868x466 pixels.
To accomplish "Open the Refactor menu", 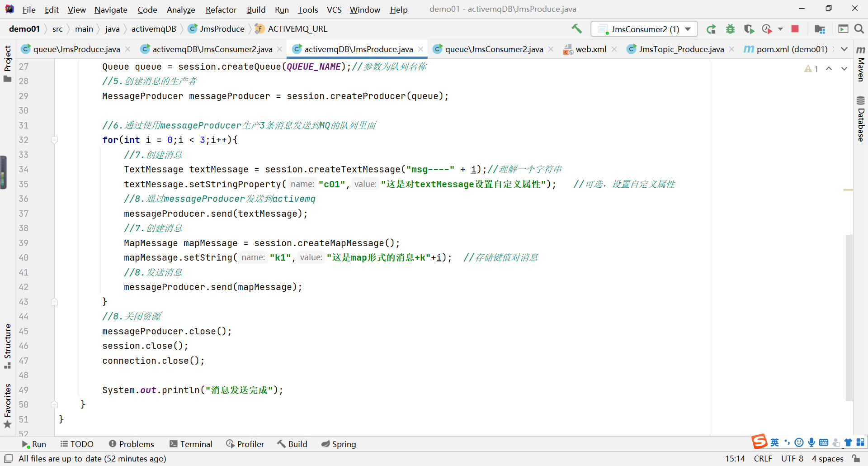I will click(221, 10).
